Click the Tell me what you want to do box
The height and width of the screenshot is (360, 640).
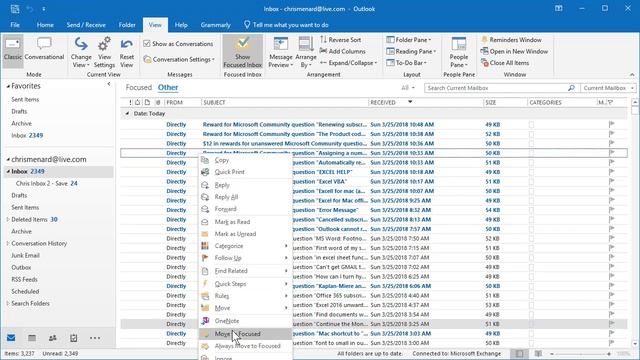tap(286, 25)
